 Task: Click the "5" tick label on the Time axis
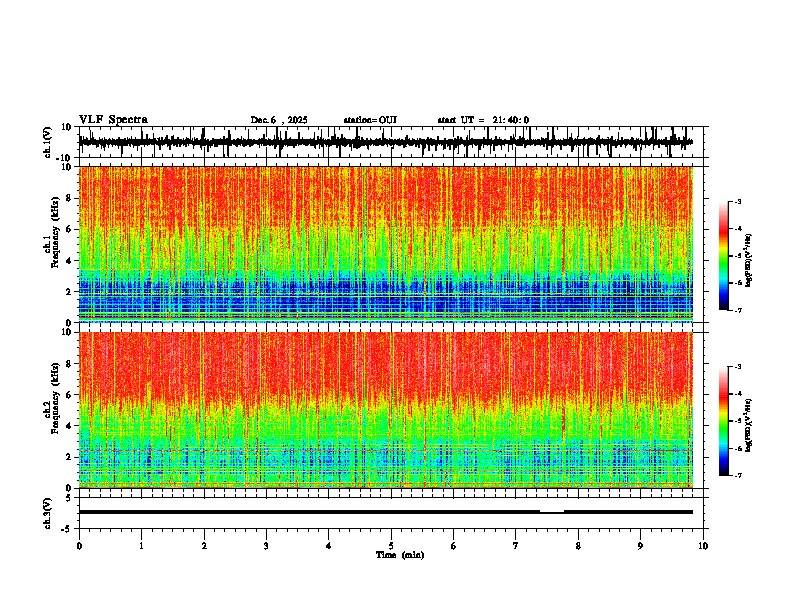click(x=391, y=546)
